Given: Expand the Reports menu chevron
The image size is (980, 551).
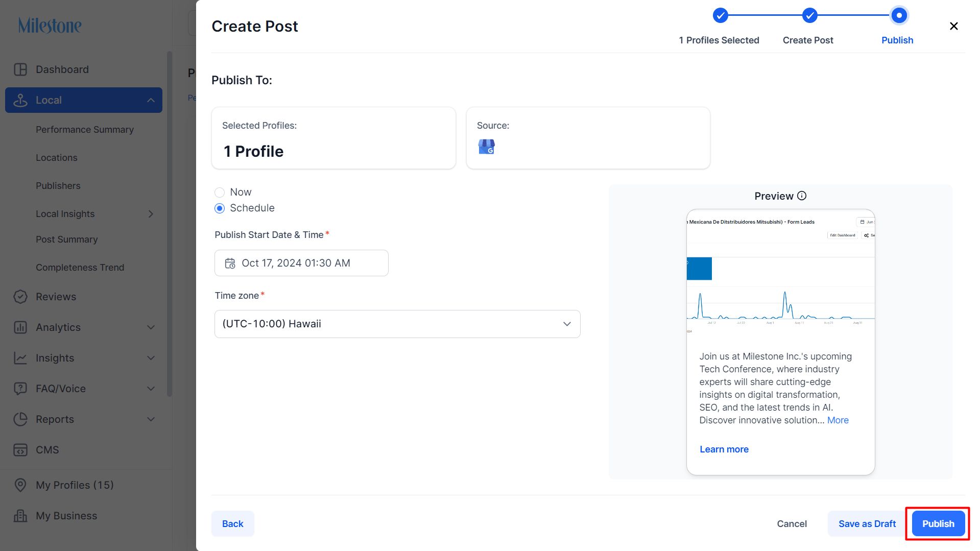Looking at the screenshot, I should [x=151, y=419].
